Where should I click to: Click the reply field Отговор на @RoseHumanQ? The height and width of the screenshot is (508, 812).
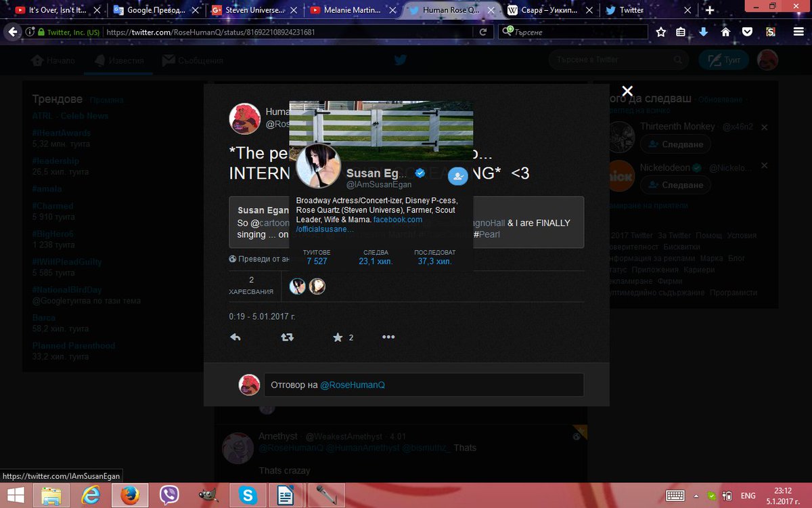[424, 385]
